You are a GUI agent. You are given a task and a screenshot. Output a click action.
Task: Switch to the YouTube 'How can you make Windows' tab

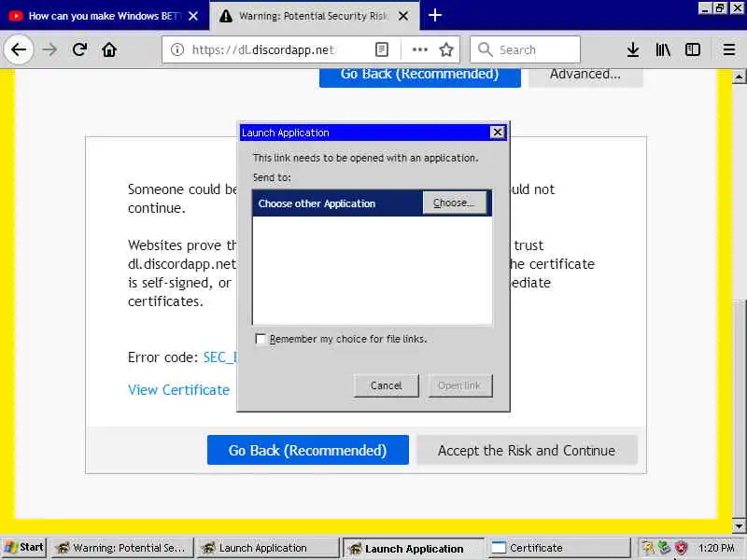click(104, 16)
